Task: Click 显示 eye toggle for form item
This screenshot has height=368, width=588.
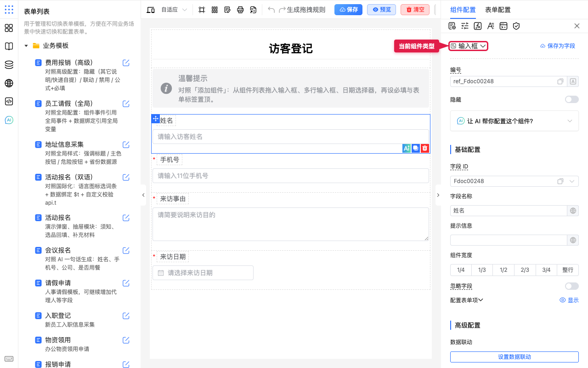Action: [x=569, y=300]
